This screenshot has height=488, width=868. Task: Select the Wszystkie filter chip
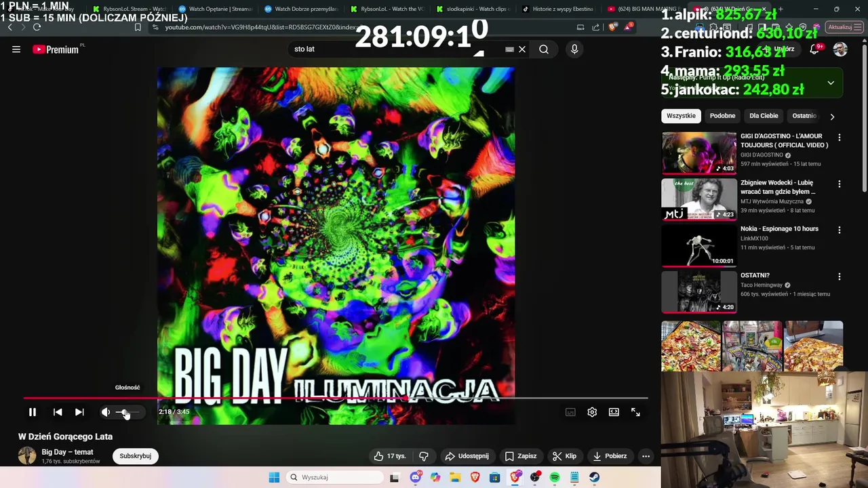(x=681, y=116)
